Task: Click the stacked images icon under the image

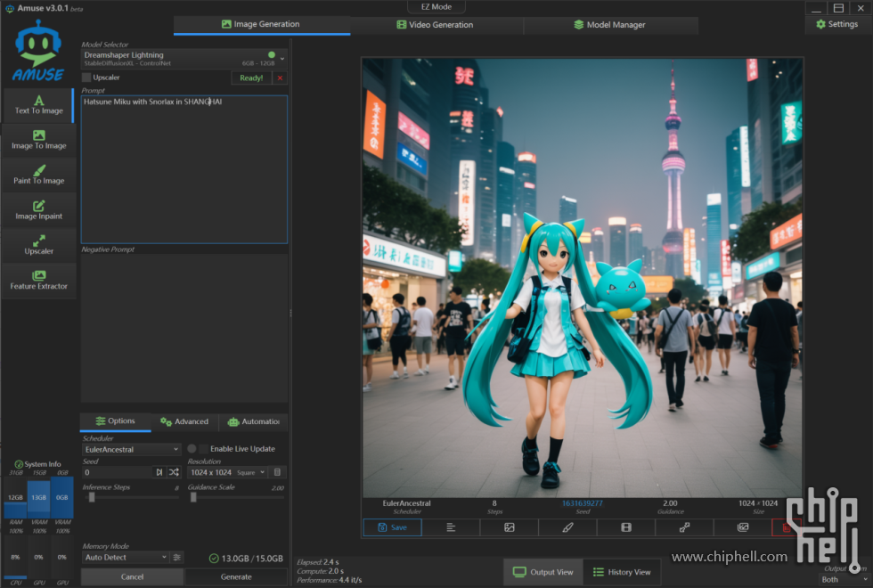Action: click(x=743, y=527)
